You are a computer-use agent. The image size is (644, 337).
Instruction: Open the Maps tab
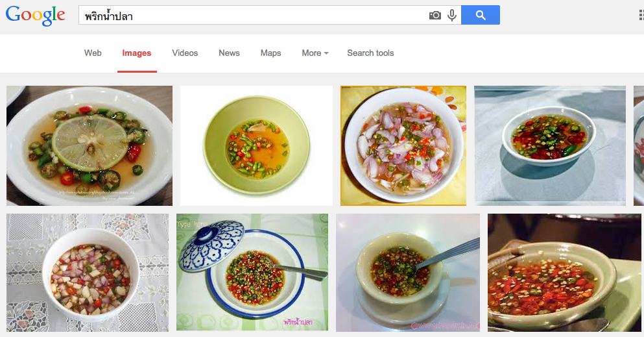(270, 53)
